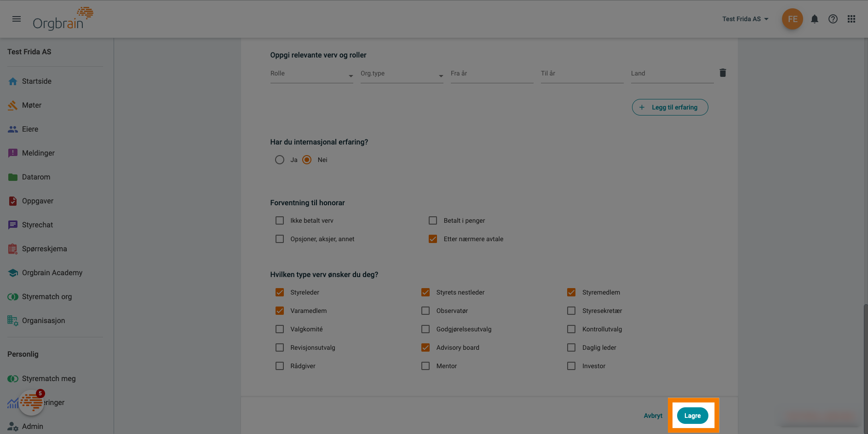This screenshot has width=868, height=434.
Task: Click the Land input field
Action: coord(673,74)
